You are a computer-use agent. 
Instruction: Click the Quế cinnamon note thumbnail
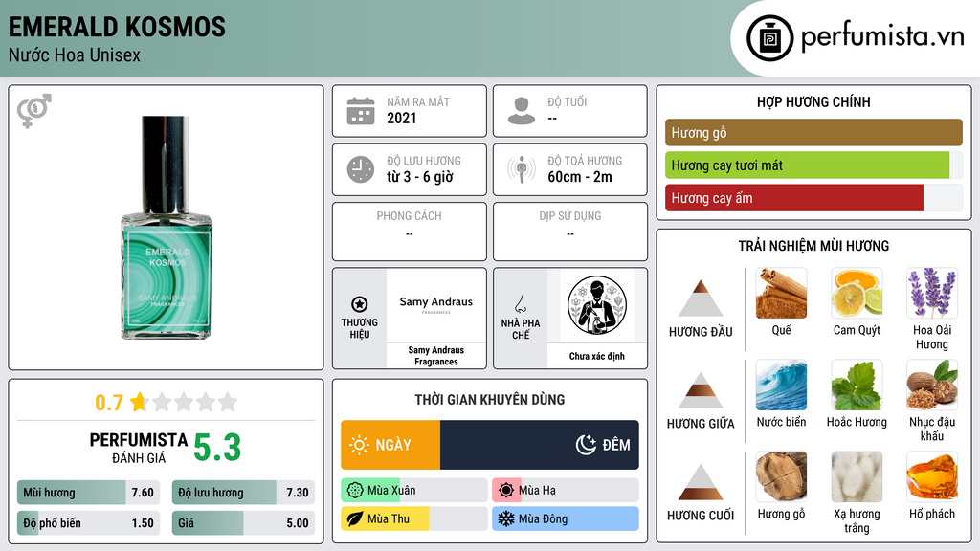781,294
